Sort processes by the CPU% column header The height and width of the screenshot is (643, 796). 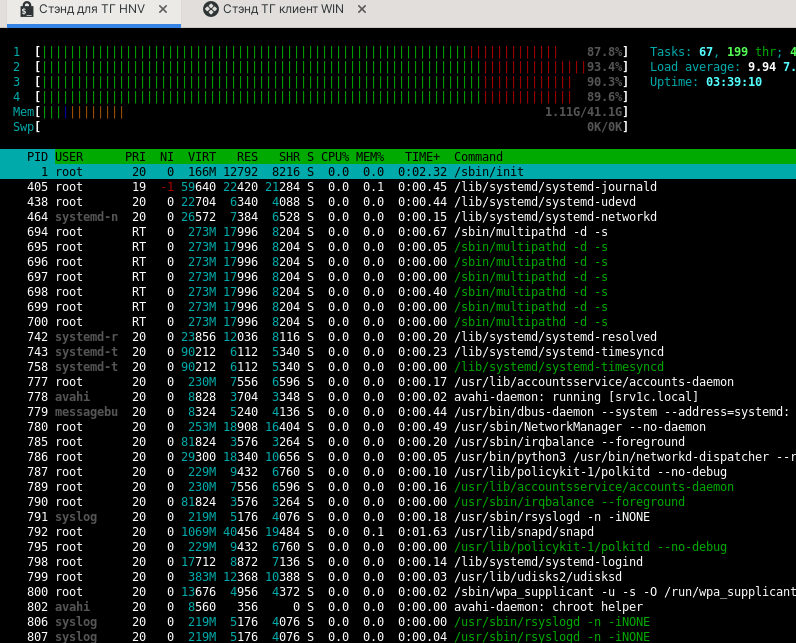click(x=335, y=157)
